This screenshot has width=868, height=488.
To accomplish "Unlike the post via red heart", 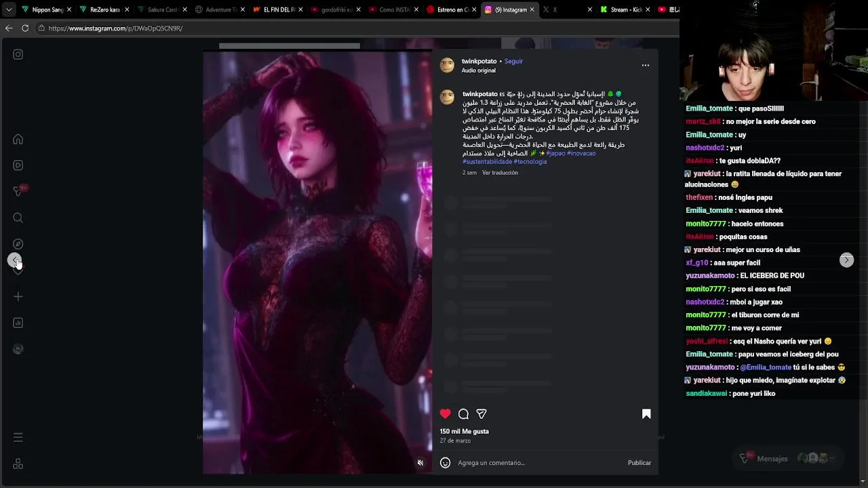I will (x=446, y=413).
